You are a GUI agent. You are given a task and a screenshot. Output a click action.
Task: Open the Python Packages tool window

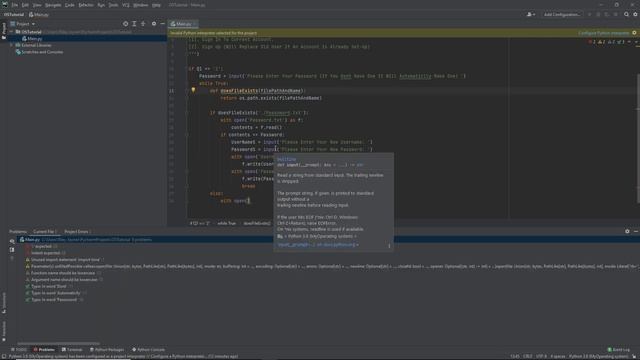pos(107,350)
